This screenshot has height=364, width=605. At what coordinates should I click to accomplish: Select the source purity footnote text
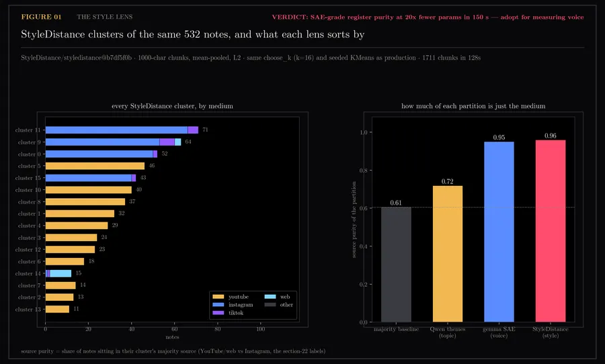[x=173, y=351]
